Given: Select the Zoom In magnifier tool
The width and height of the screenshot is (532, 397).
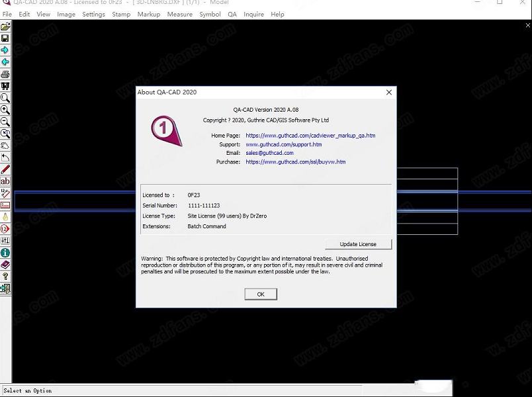Looking at the screenshot, I should click(x=5, y=110).
